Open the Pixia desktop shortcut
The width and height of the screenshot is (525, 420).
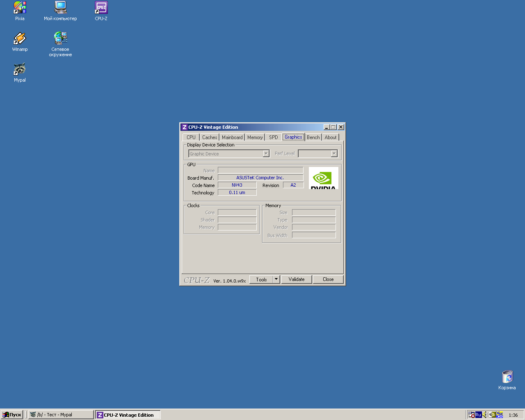20,11
